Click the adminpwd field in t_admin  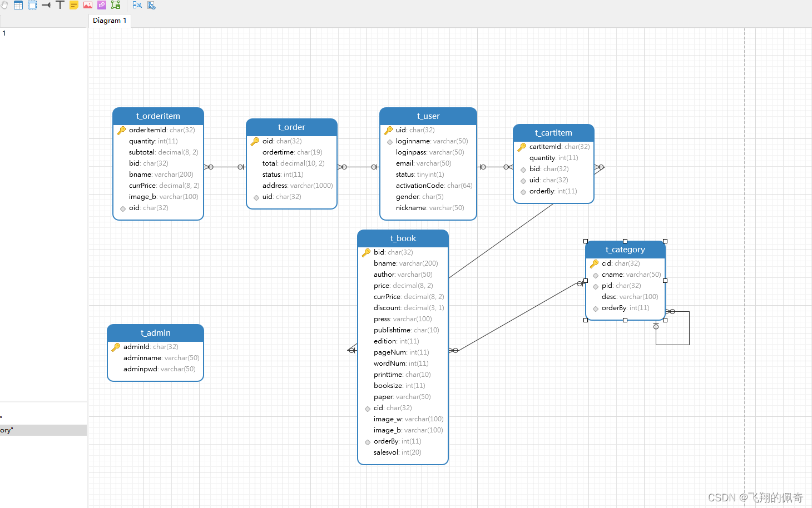(x=160, y=369)
